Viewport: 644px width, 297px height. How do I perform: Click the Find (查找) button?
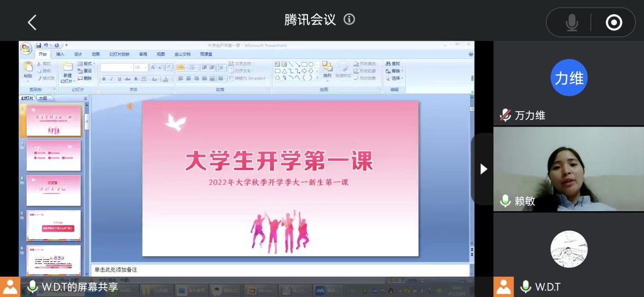click(x=393, y=64)
